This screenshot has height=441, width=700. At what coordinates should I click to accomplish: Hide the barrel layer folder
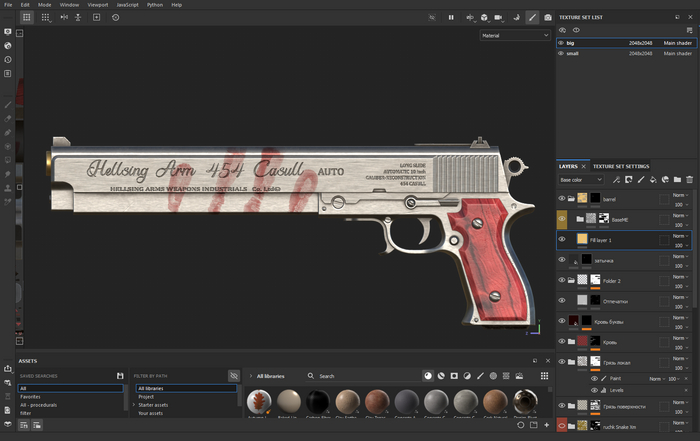pos(562,199)
